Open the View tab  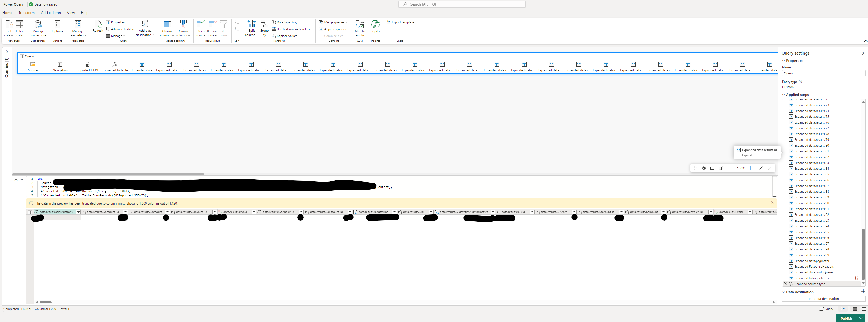pos(71,13)
